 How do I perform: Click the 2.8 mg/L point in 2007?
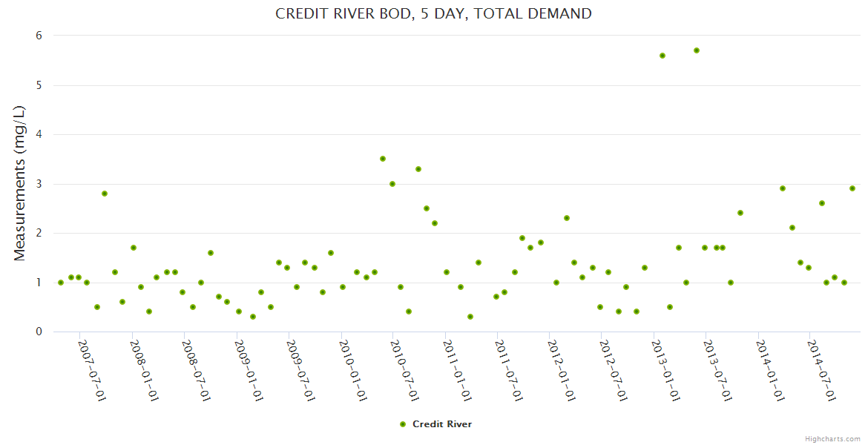[105, 194]
